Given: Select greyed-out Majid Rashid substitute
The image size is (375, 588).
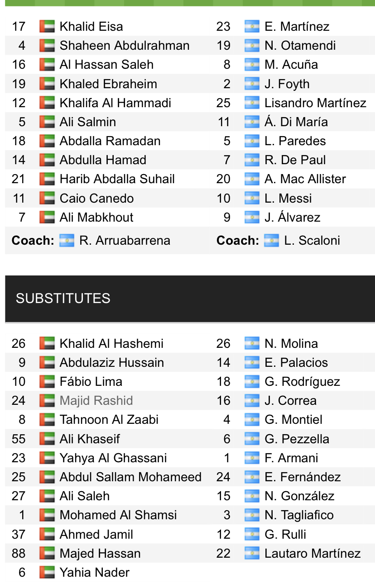Looking at the screenshot, I should pyautogui.click(x=96, y=400).
